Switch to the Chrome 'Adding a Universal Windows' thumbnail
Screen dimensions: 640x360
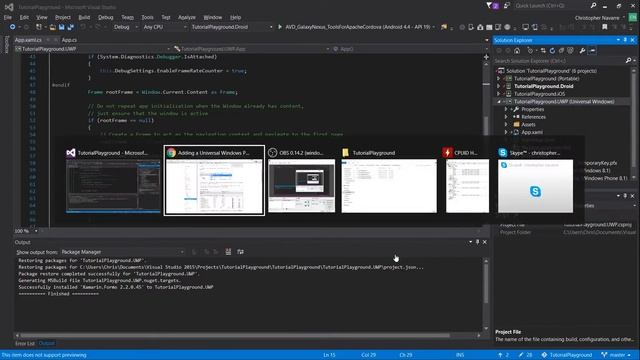tap(214, 180)
